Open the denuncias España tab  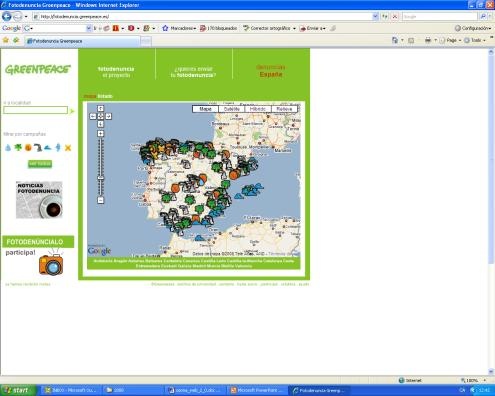pyautogui.click(x=271, y=71)
